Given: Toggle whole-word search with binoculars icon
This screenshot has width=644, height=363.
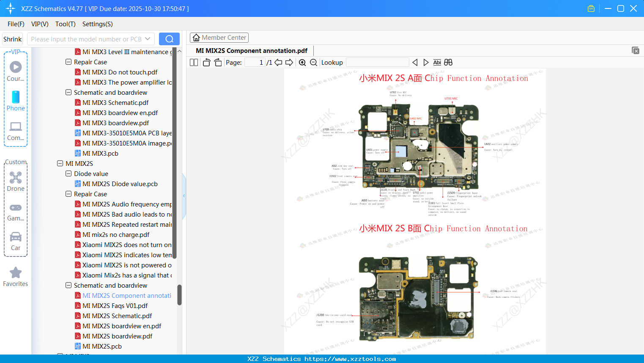Looking at the screenshot, I should [448, 62].
